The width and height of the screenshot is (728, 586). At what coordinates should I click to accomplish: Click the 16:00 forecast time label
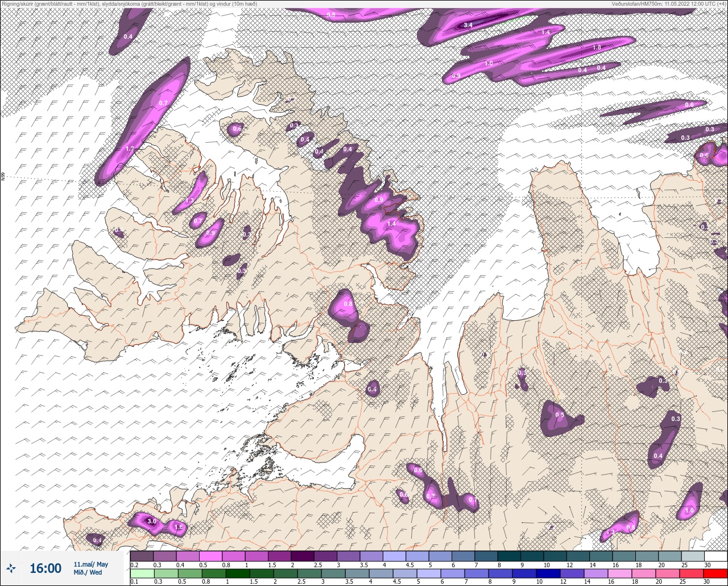(45, 568)
